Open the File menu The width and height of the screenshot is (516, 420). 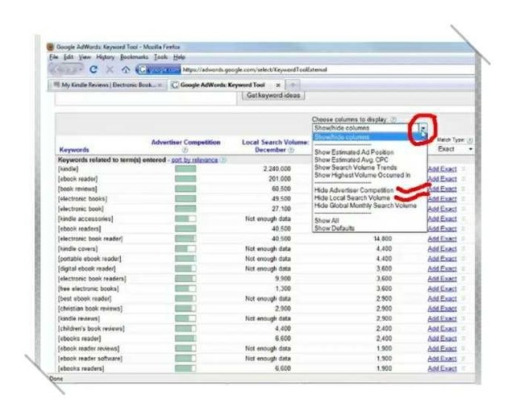(x=54, y=57)
